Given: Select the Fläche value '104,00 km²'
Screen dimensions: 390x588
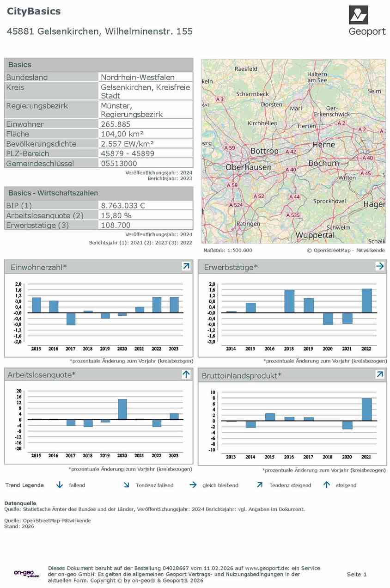Looking at the screenshot, I should 122,134.
